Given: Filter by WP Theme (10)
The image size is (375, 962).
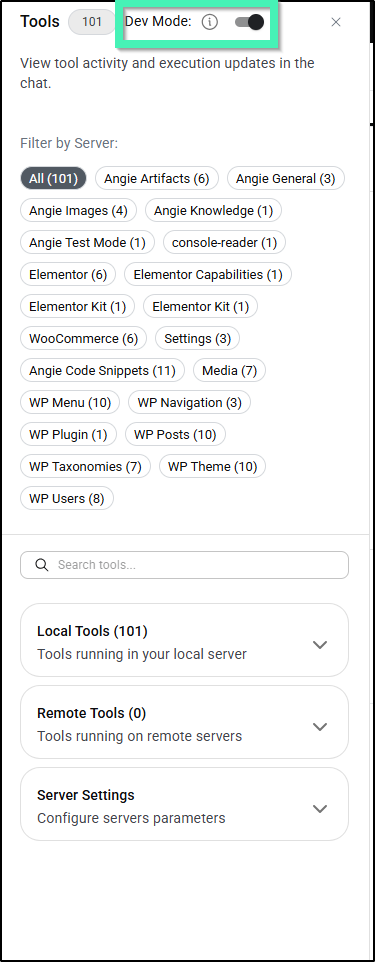Looking at the screenshot, I should 212,466.
